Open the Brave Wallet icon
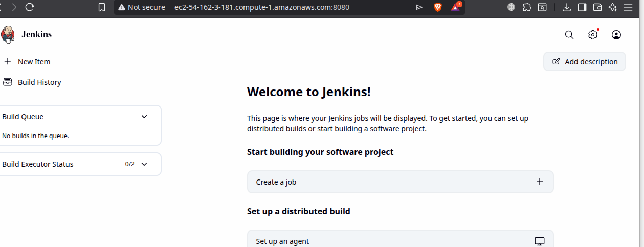 (597, 7)
